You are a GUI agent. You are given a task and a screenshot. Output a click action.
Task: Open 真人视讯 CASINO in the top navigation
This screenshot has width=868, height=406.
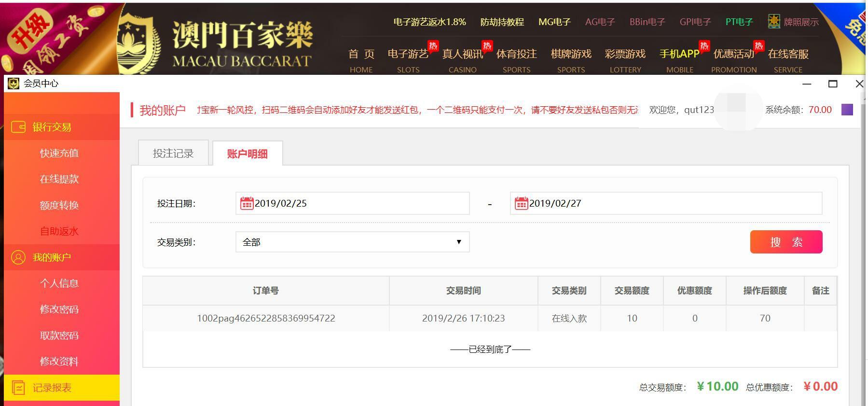(462, 60)
